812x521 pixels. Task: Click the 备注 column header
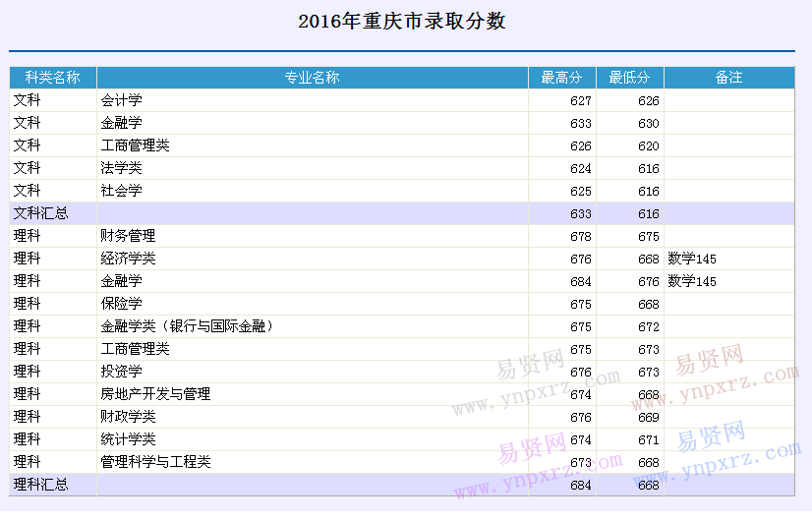click(x=728, y=78)
